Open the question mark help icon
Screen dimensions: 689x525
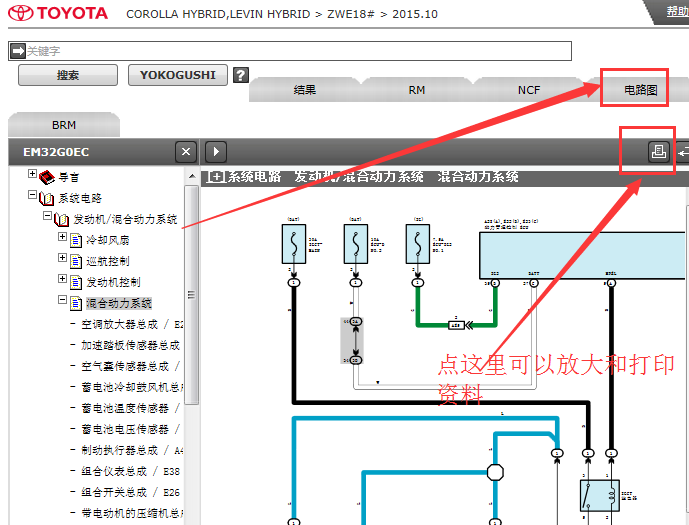click(x=241, y=75)
